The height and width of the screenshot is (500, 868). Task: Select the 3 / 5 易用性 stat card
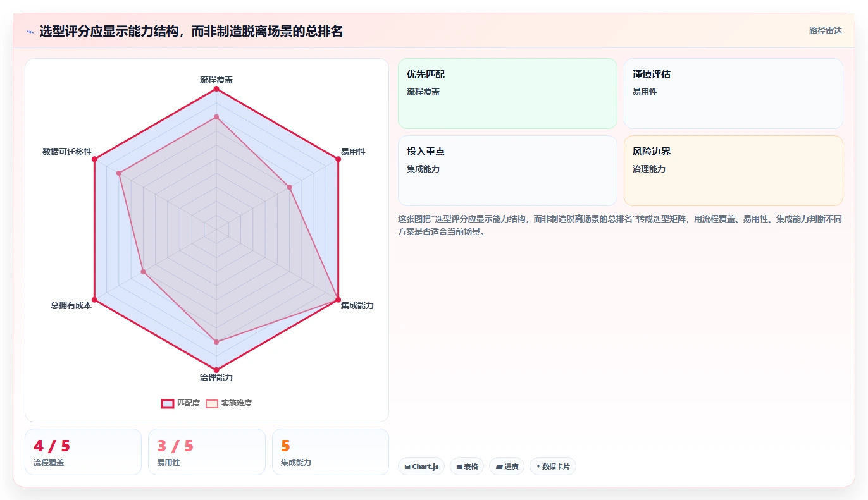pyautogui.click(x=207, y=452)
